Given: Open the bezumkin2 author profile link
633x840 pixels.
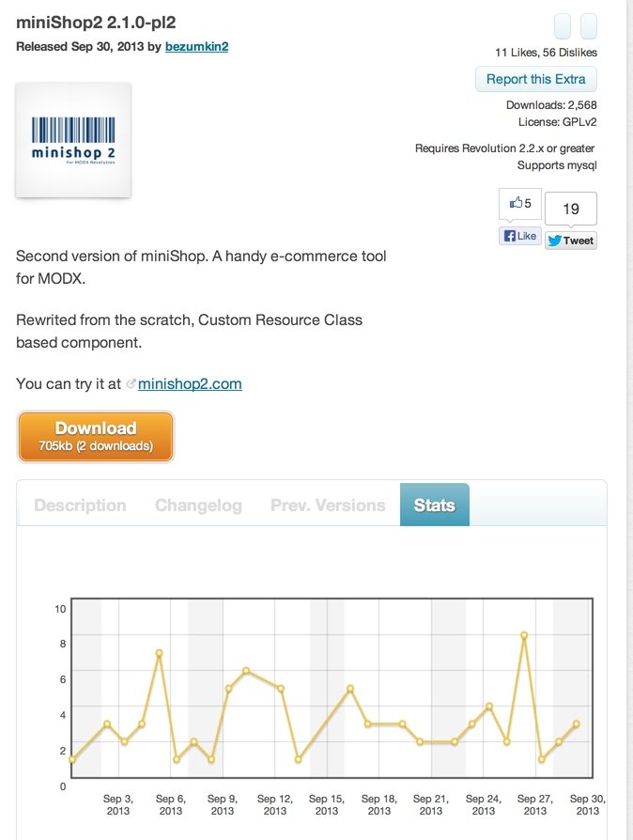Looking at the screenshot, I should coord(196,47).
